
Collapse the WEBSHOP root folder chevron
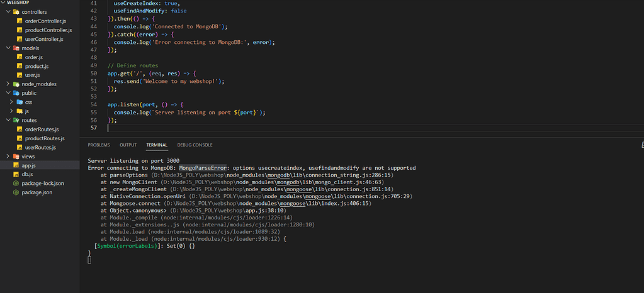(x=3, y=3)
